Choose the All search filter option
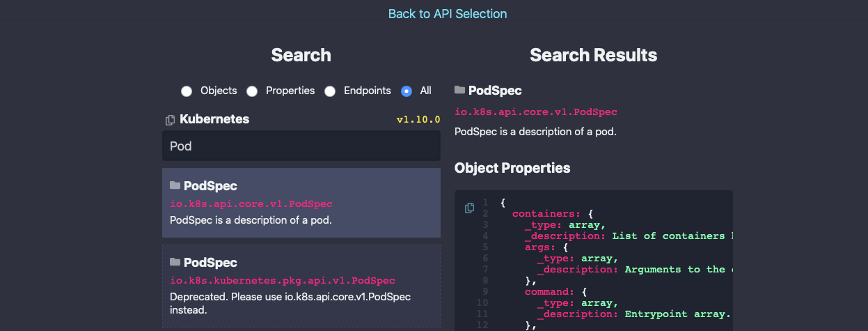 coord(407,91)
